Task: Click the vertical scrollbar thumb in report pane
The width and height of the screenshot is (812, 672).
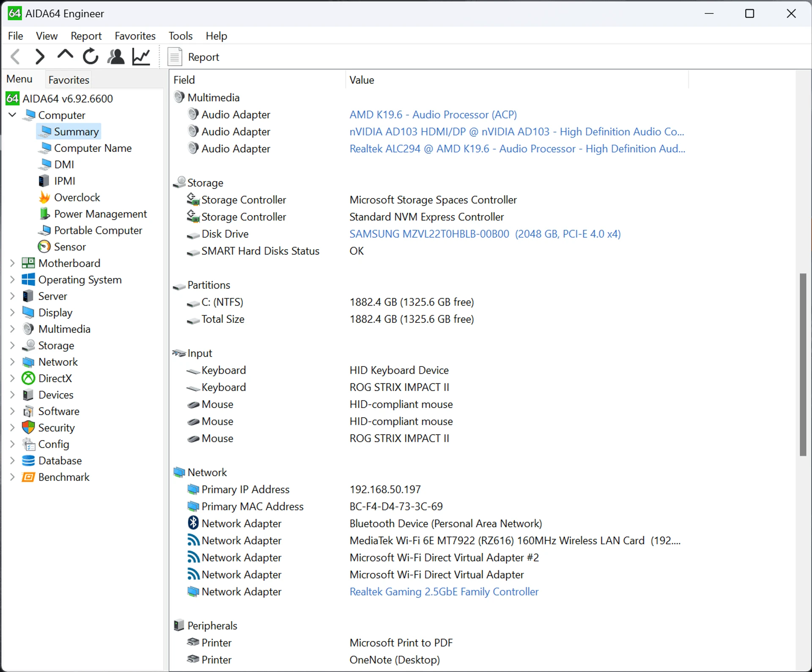Action: (803, 365)
